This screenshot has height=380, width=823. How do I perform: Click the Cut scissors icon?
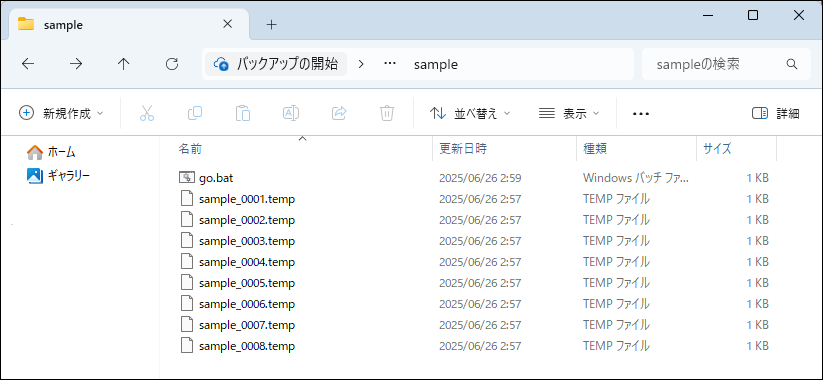click(x=147, y=113)
